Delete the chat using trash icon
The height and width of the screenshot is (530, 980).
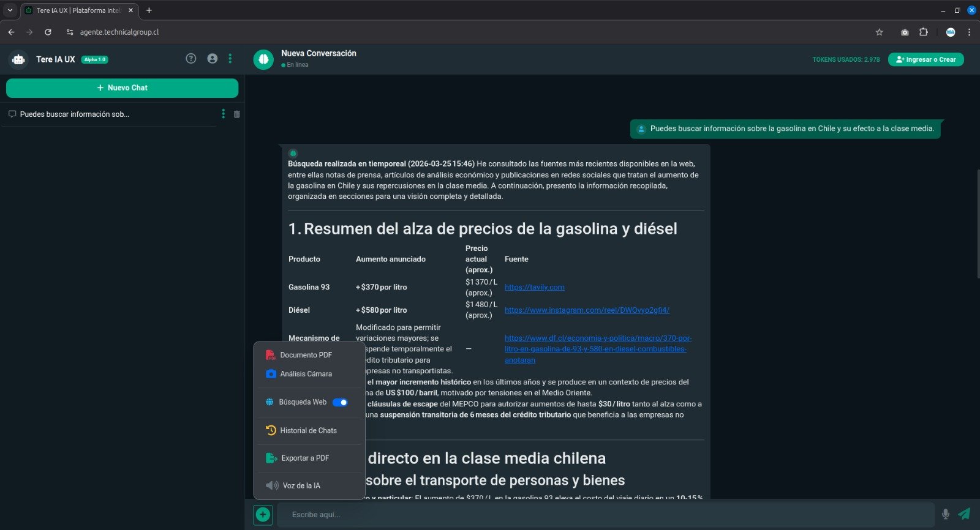[x=237, y=114]
